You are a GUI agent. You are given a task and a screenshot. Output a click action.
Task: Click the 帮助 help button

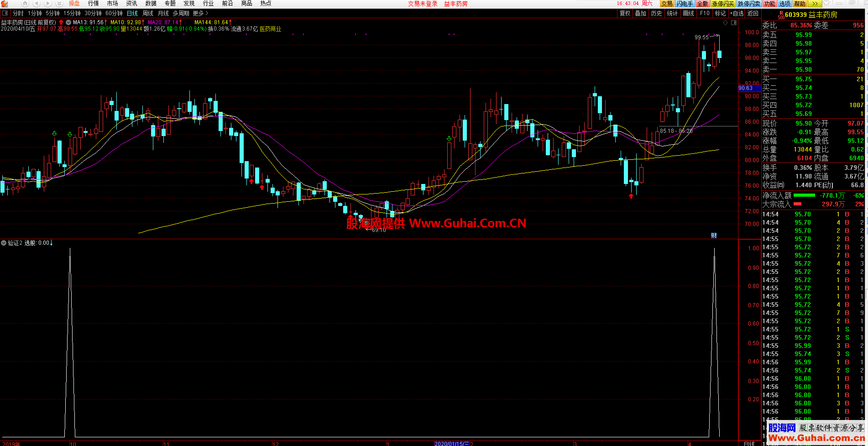click(x=800, y=4)
